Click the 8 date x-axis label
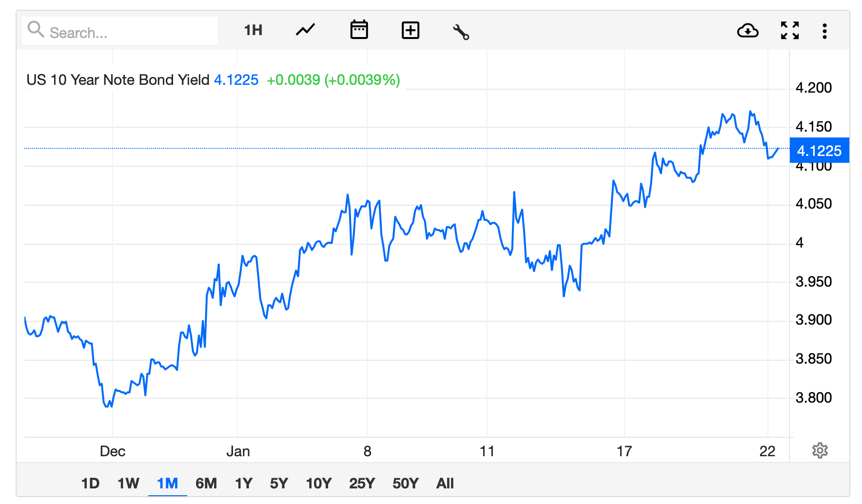The image size is (862, 504). (x=368, y=451)
